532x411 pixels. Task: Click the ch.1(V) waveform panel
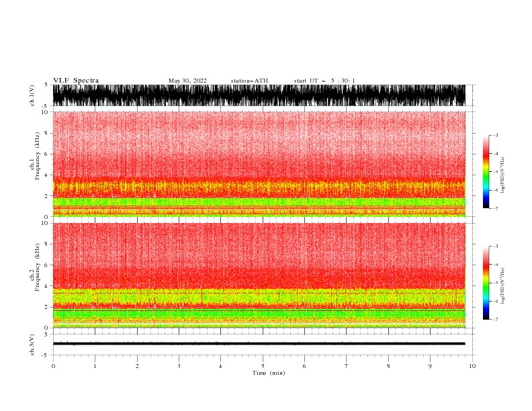click(259, 95)
